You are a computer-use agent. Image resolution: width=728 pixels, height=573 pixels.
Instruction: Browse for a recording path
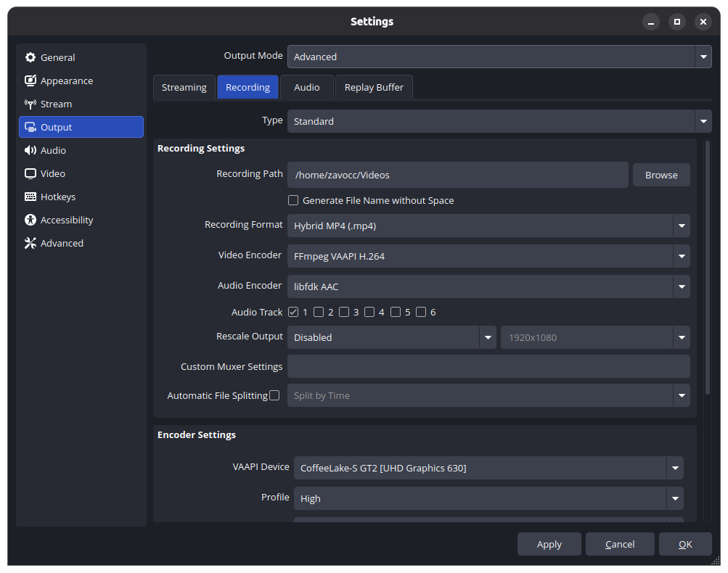click(661, 175)
